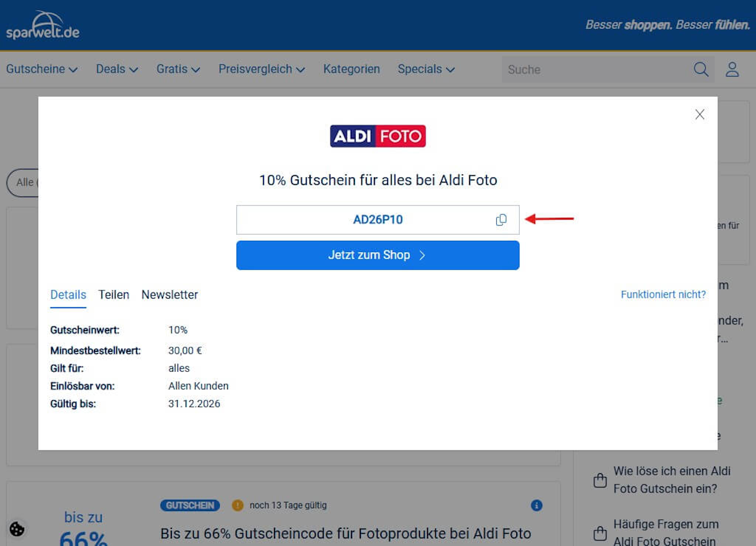The width and height of the screenshot is (756, 546).
Task: Click 'Funktioniert nicht?' link
Action: pyautogui.click(x=663, y=295)
